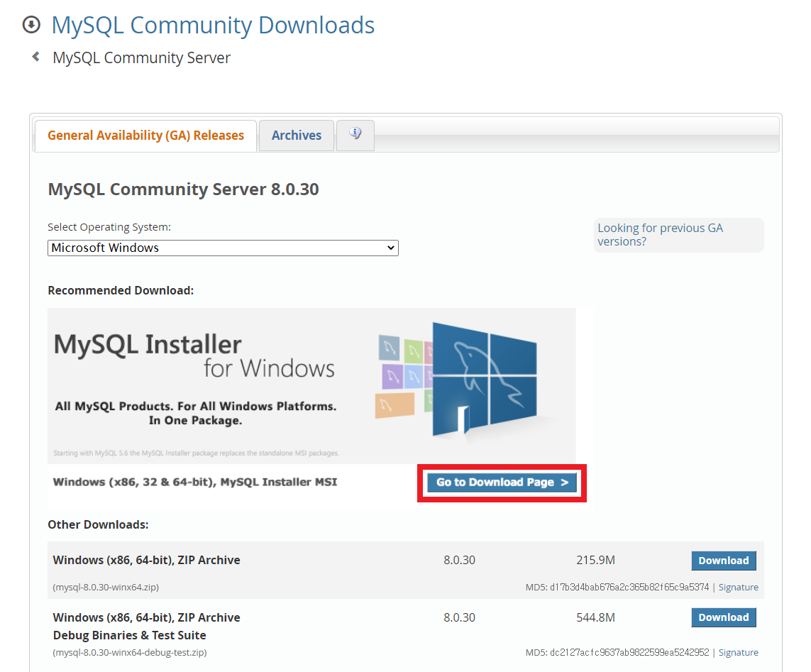
Task: Open the information icon tab
Action: [x=355, y=135]
